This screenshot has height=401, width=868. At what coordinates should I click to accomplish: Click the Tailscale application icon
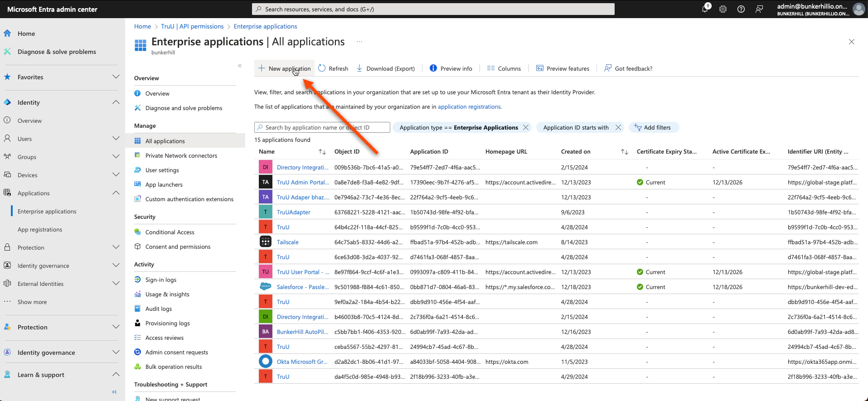[x=266, y=242]
